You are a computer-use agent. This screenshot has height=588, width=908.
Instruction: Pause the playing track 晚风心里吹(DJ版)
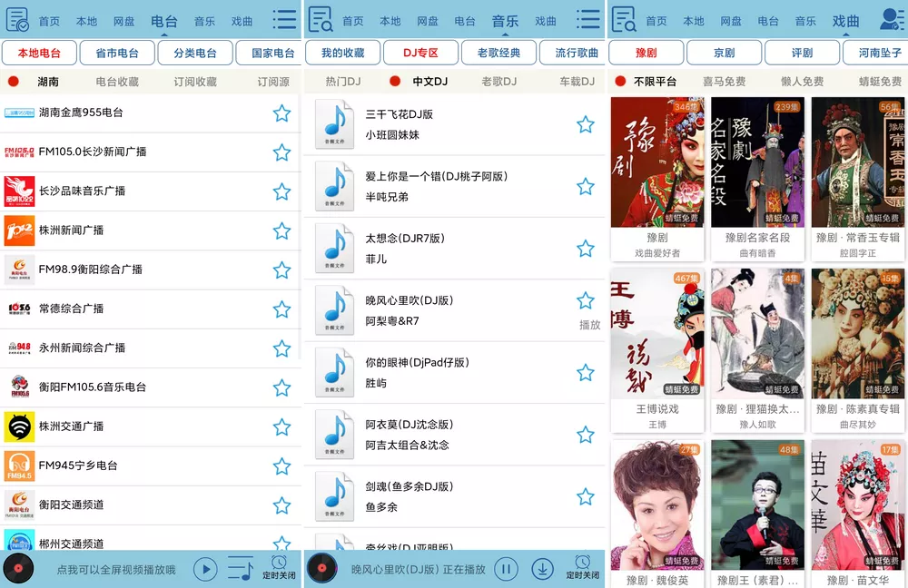point(505,567)
